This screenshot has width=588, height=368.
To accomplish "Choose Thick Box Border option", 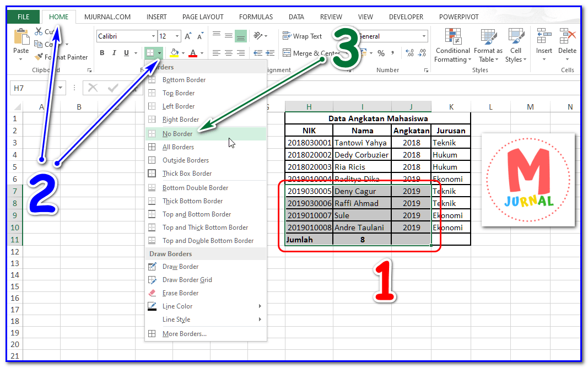I will point(206,173).
